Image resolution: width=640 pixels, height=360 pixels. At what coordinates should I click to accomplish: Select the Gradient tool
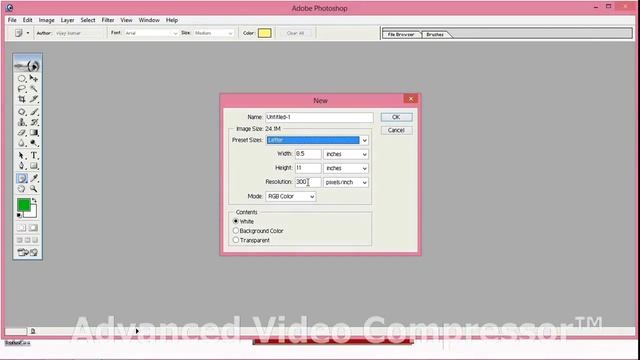[34, 133]
